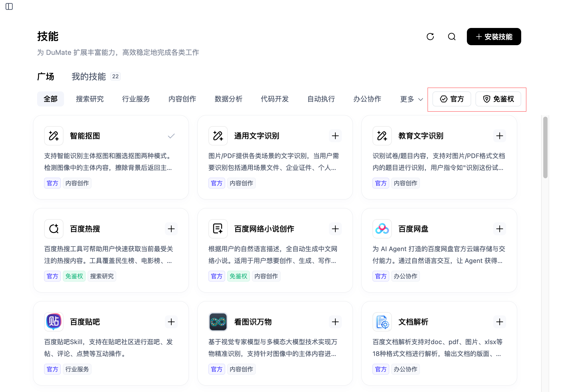Viewport: 561px width, 392px height.
Task: Click the 看图识万物 skill icon
Action: pyautogui.click(x=218, y=322)
